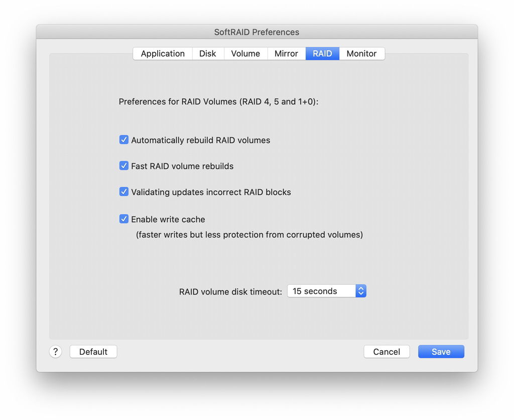Image resolution: width=514 pixels, height=420 pixels.
Task: Save the SoftRAID preferences
Action: [x=441, y=352]
